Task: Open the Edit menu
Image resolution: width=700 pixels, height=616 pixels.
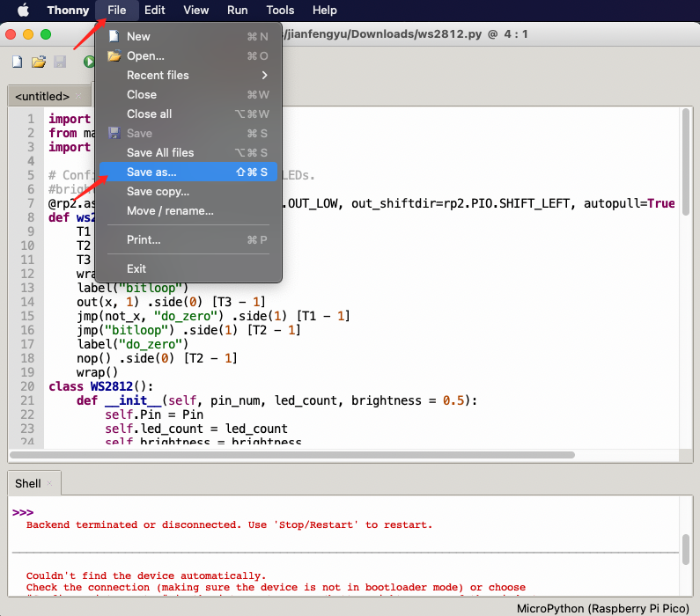Action: point(154,10)
